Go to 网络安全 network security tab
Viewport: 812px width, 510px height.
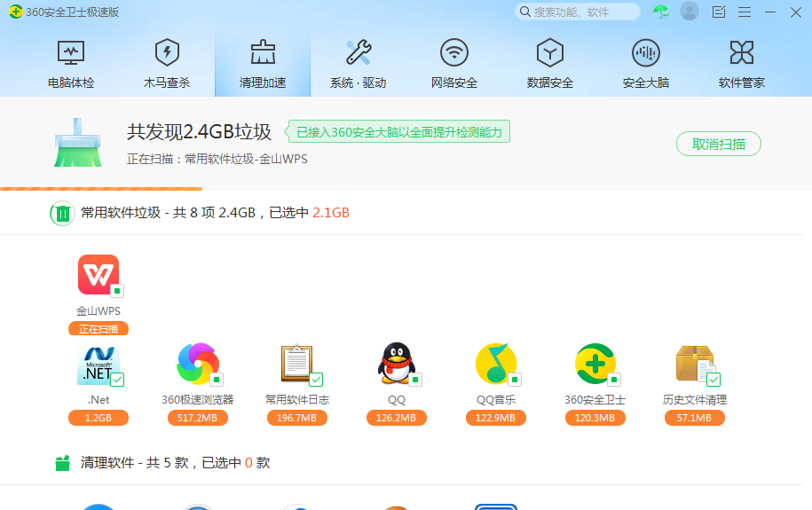[454, 65]
